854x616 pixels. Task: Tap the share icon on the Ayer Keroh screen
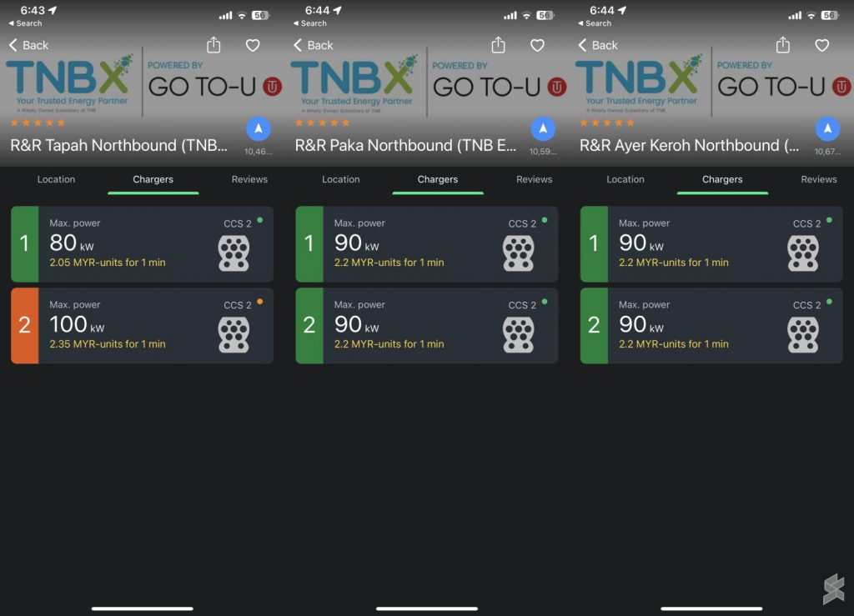783,45
